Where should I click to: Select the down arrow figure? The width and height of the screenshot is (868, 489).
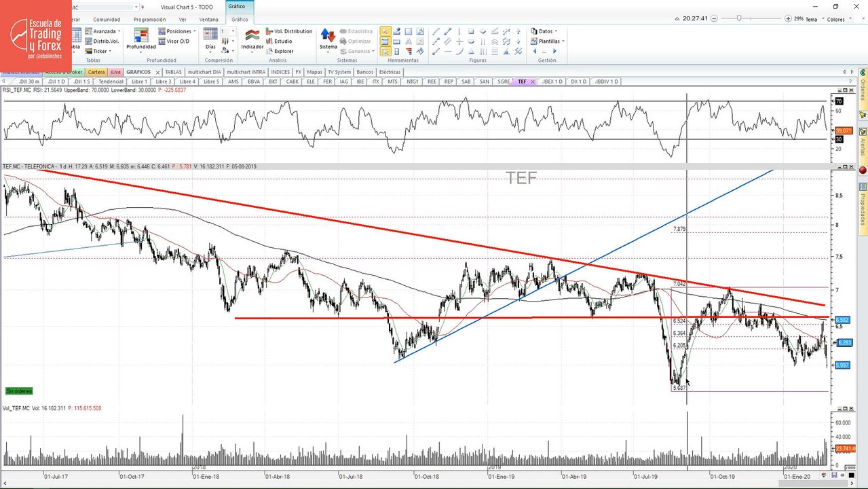coord(518,41)
